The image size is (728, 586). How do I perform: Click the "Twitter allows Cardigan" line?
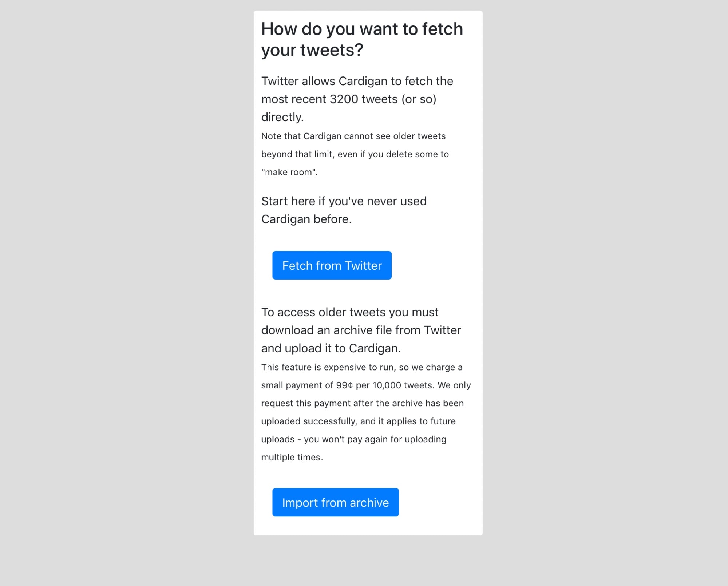[357, 81]
